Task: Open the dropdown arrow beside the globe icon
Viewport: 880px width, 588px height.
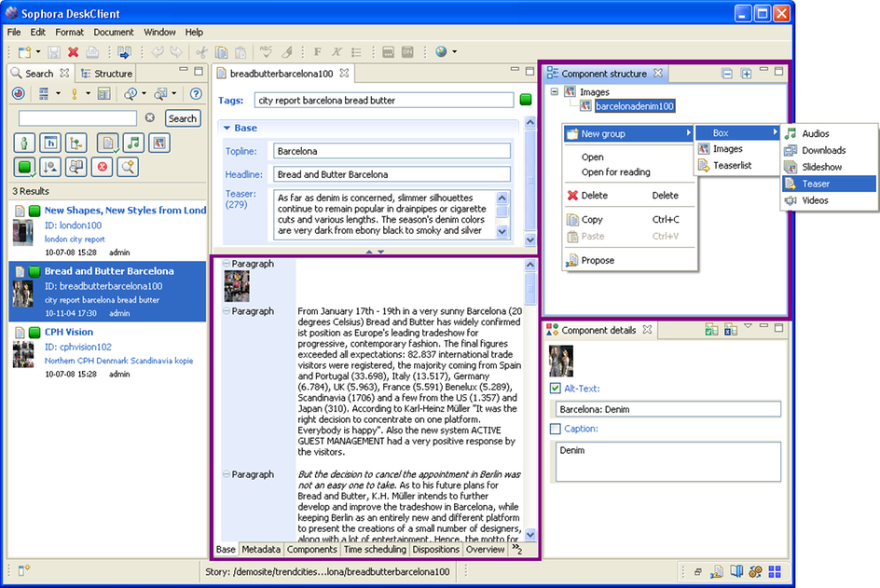Action: 455,51
